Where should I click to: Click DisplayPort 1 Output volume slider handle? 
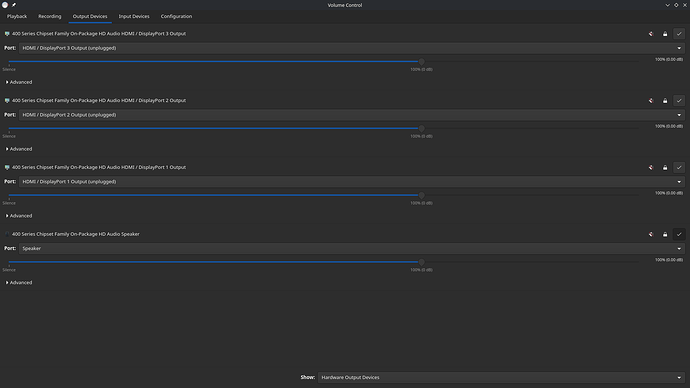[x=422, y=195]
